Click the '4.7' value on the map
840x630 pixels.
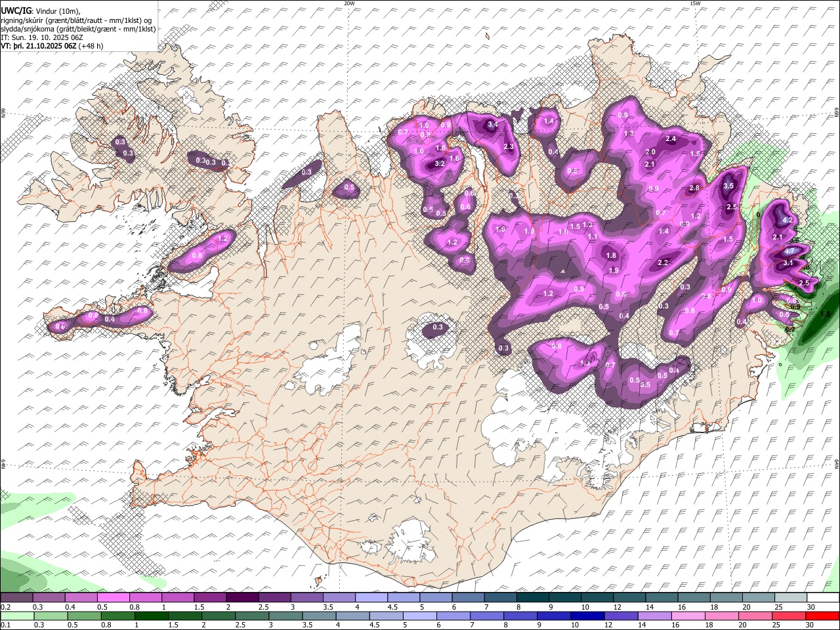click(790, 251)
